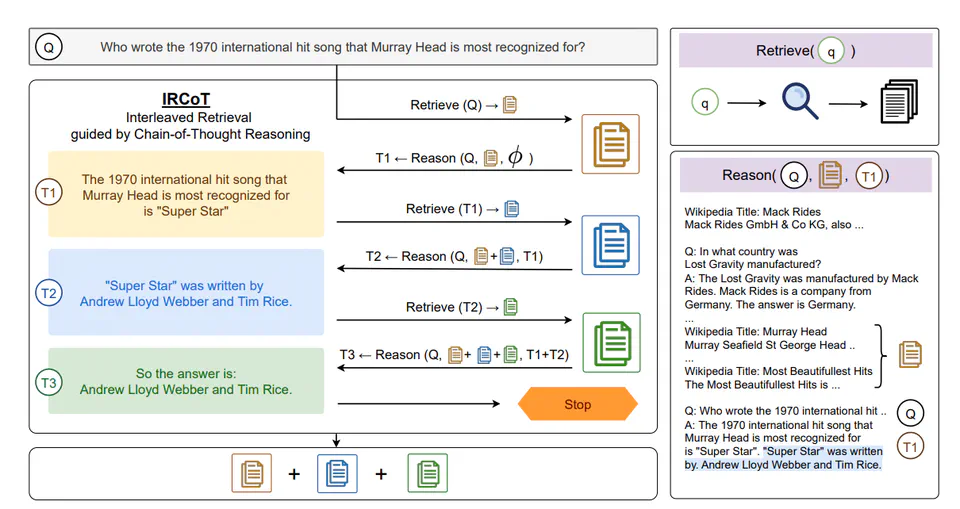Click the large blue document icon beside Retrieve (T1)

click(611, 245)
